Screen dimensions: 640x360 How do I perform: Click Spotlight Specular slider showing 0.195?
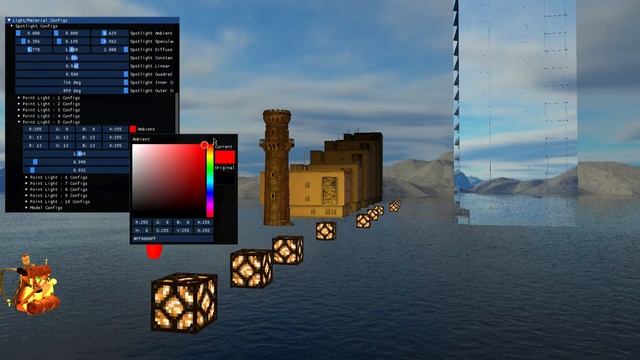tap(71, 41)
